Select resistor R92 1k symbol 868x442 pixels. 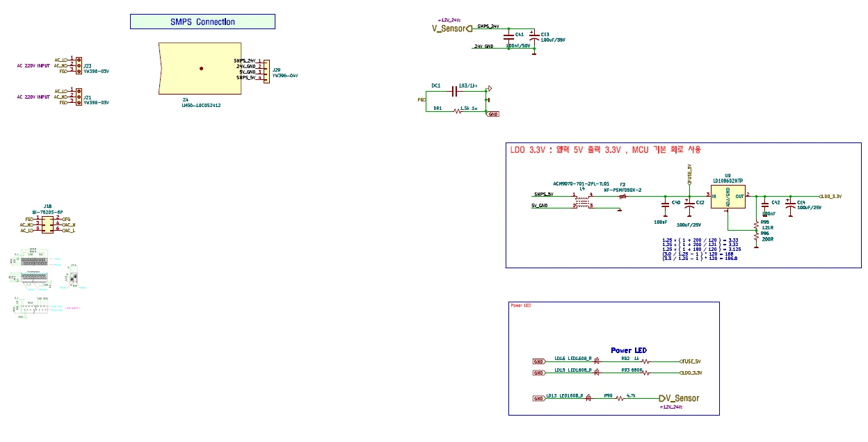pyautogui.click(x=646, y=361)
